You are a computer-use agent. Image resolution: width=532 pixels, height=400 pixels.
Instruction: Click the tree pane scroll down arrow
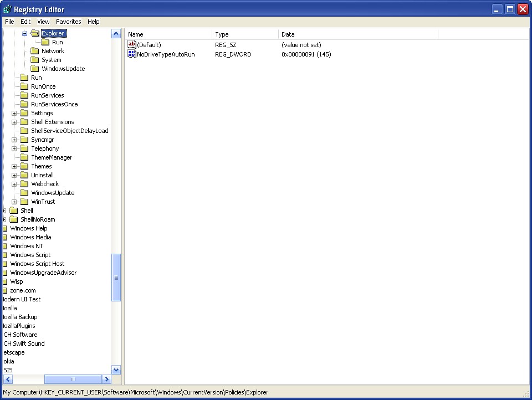pyautogui.click(x=116, y=370)
